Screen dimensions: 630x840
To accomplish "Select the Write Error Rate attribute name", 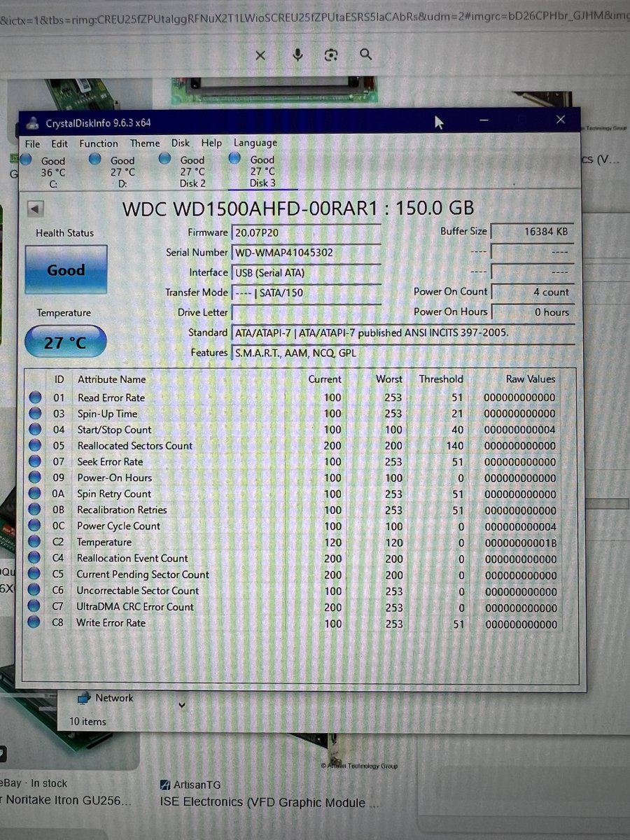I will pos(111,623).
